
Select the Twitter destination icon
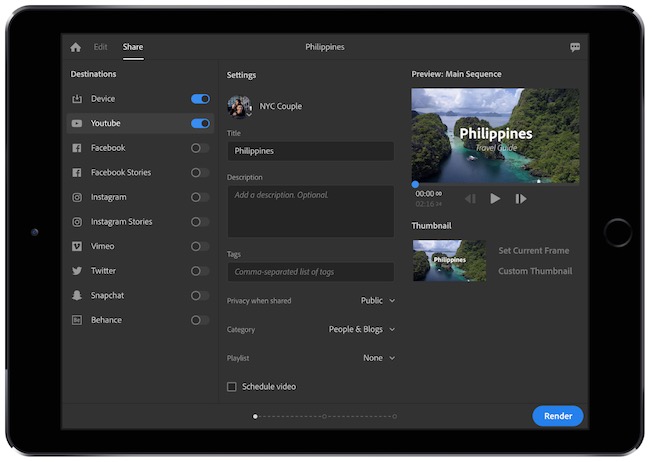(x=77, y=271)
